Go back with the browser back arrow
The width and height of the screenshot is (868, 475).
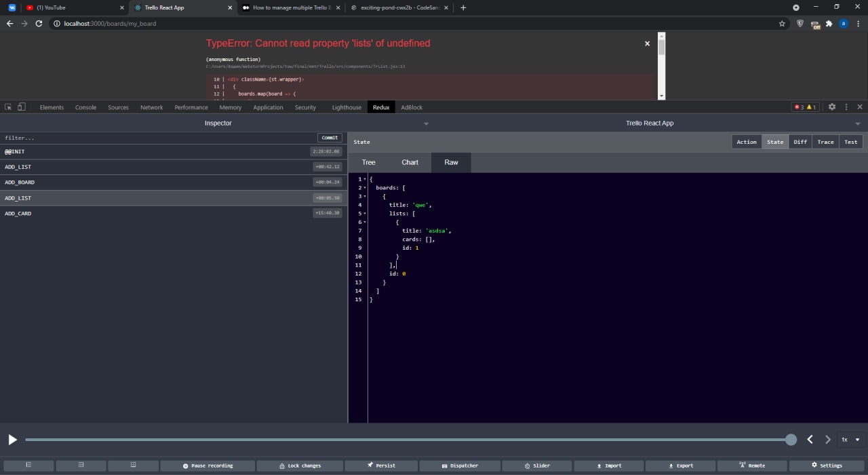[x=9, y=23]
